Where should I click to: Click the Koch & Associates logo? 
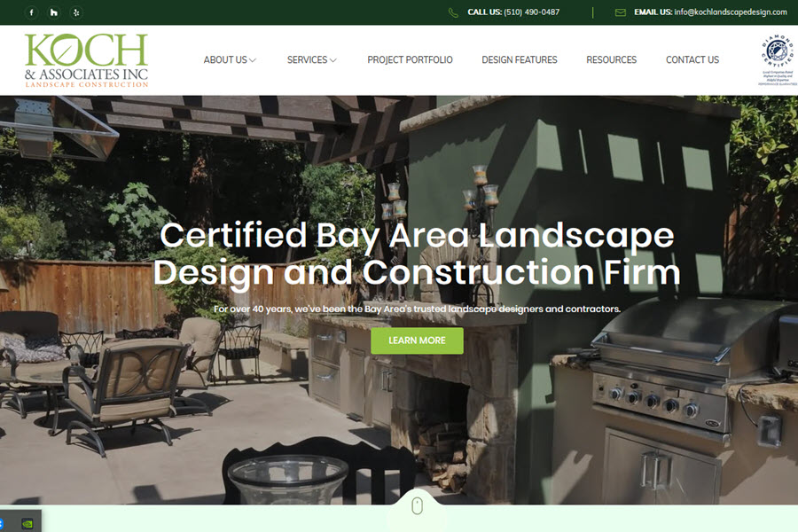[x=86, y=60]
